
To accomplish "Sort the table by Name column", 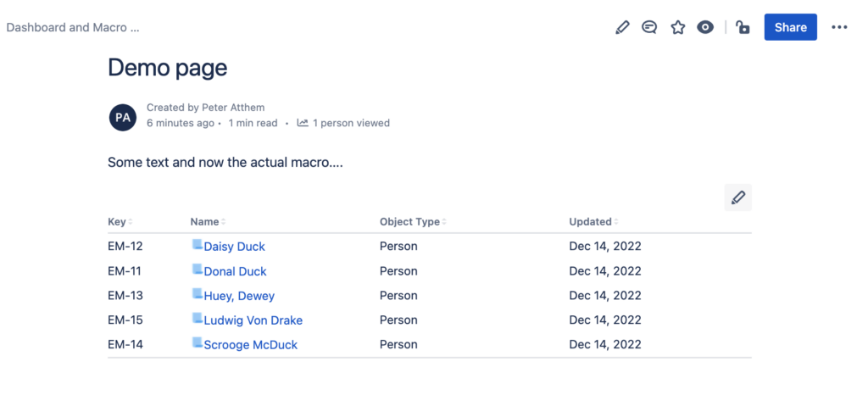I will (x=209, y=222).
